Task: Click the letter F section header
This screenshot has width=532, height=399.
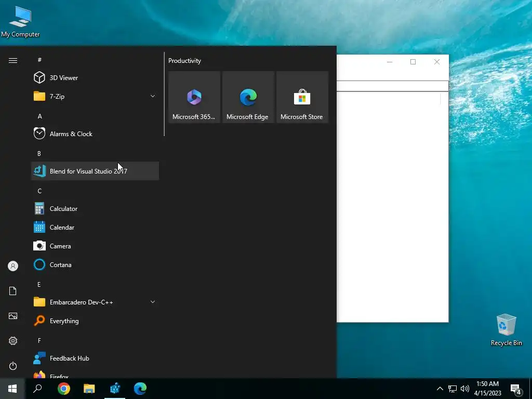Action: click(x=39, y=340)
